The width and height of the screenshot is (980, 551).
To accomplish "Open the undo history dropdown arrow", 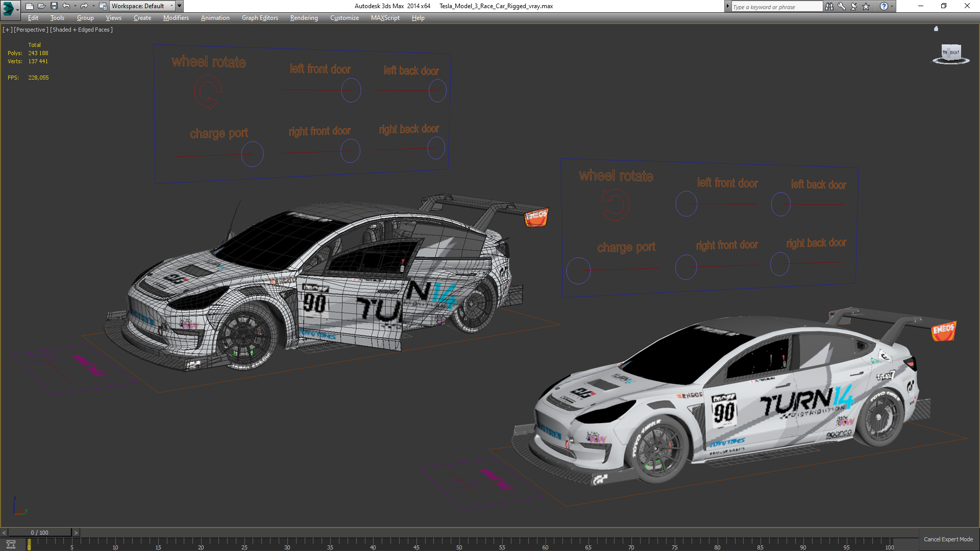I will coord(75,6).
